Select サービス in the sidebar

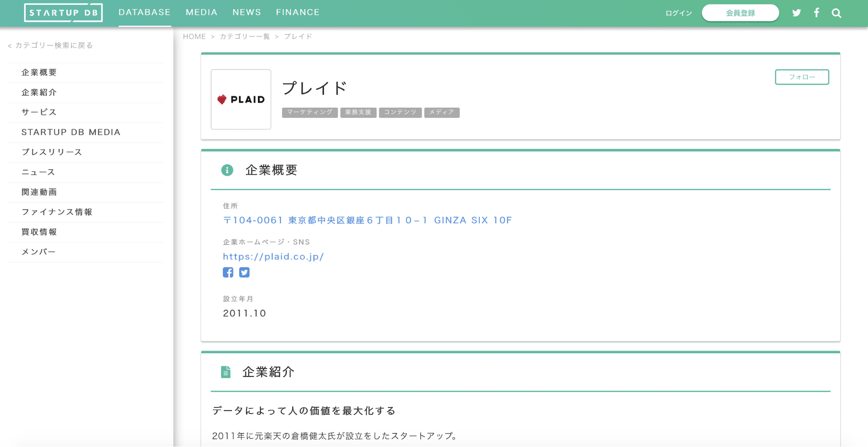pyautogui.click(x=86, y=113)
